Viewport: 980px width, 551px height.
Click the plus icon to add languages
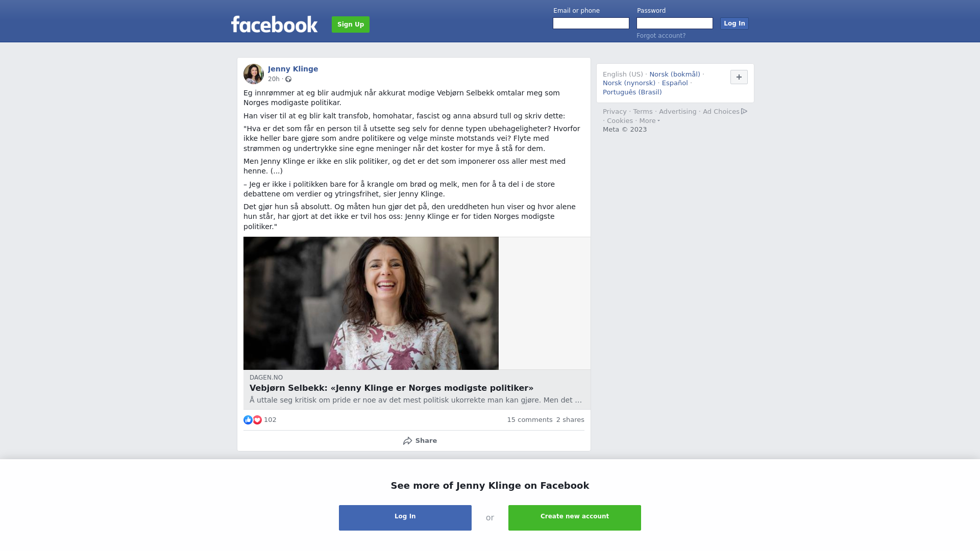click(x=739, y=77)
